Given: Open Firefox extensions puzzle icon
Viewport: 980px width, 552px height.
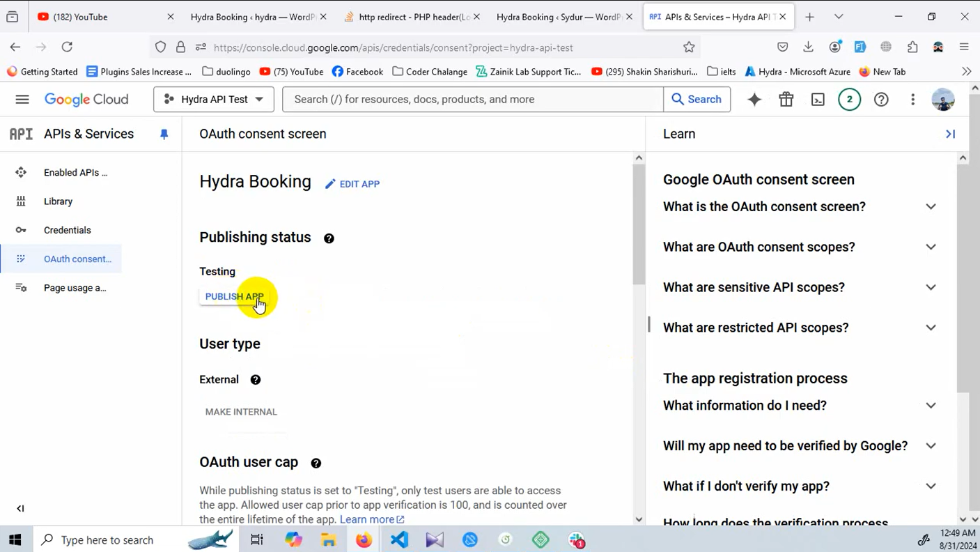Looking at the screenshot, I should (x=912, y=47).
